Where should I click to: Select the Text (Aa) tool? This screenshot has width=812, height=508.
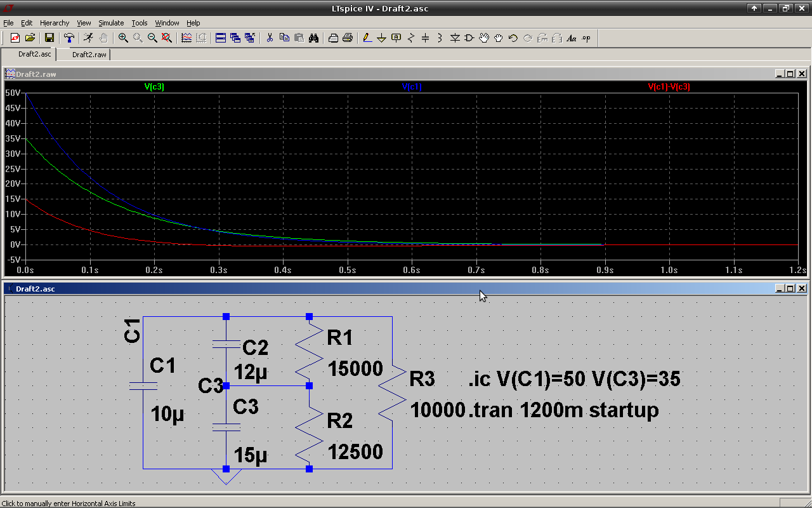(572, 38)
